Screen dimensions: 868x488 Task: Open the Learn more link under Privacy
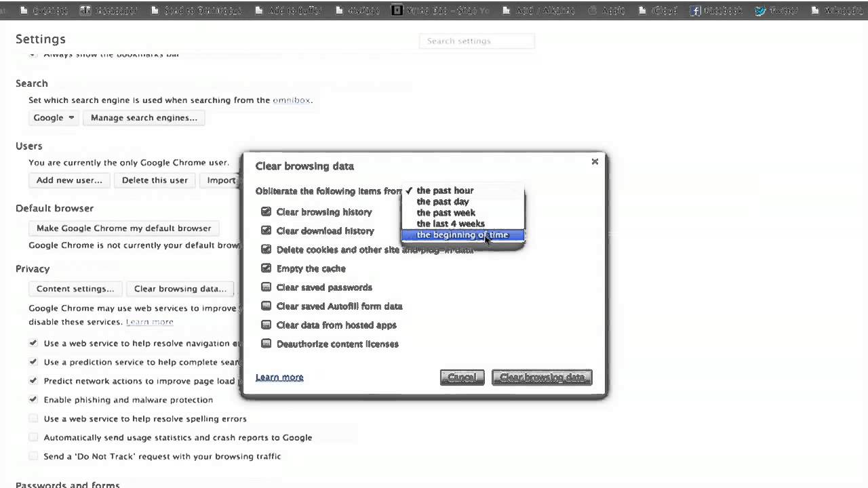150,322
